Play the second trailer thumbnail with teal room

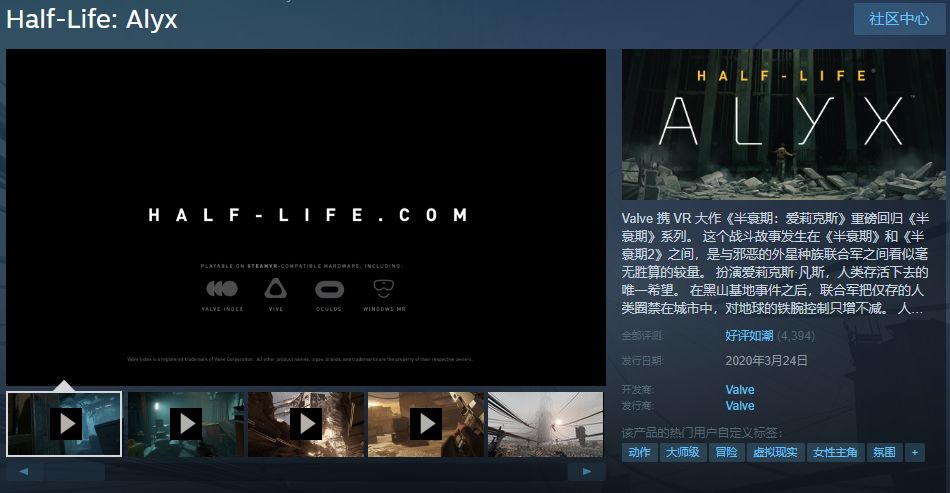click(186, 424)
